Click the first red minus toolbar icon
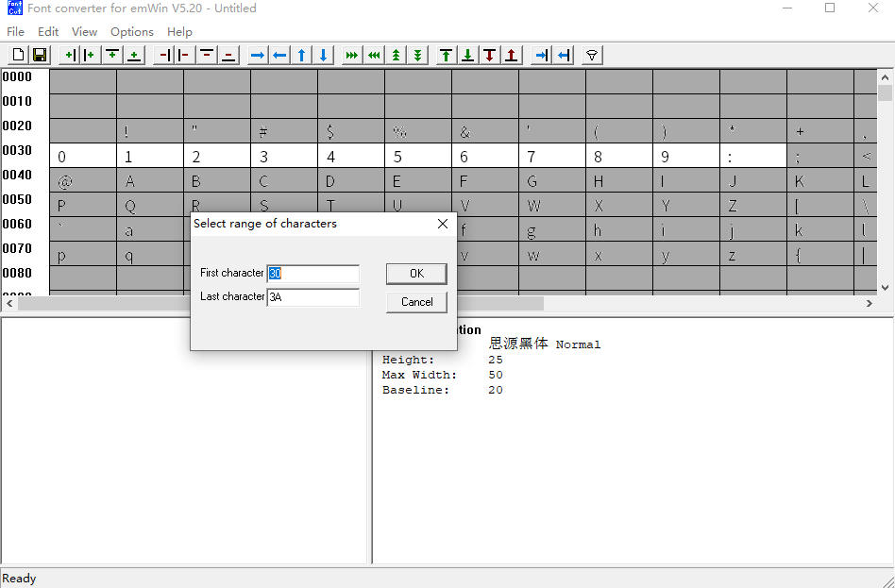This screenshot has width=895, height=588. point(163,55)
